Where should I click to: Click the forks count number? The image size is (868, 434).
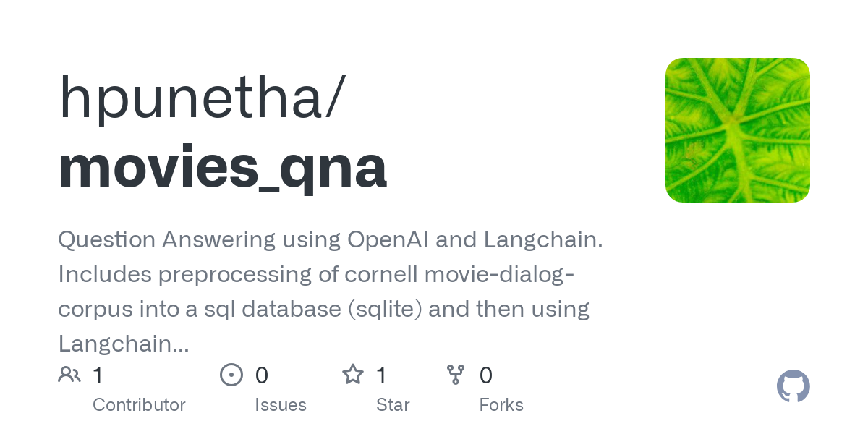486,375
